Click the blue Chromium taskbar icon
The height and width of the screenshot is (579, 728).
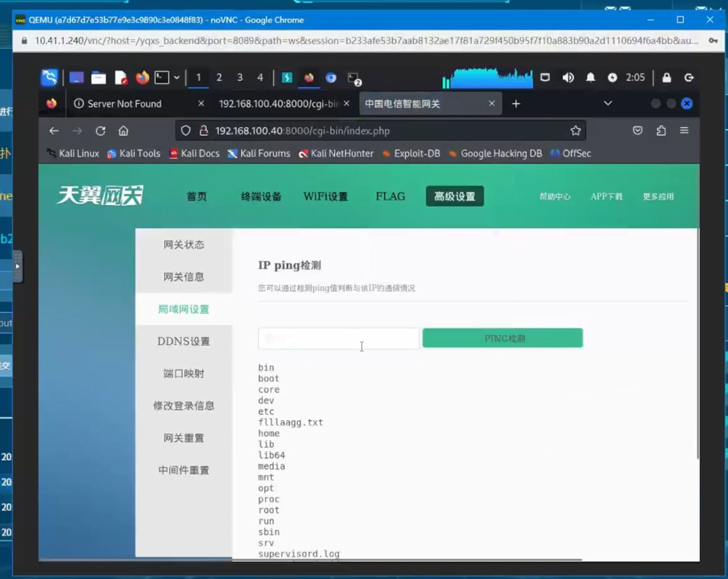pos(331,78)
